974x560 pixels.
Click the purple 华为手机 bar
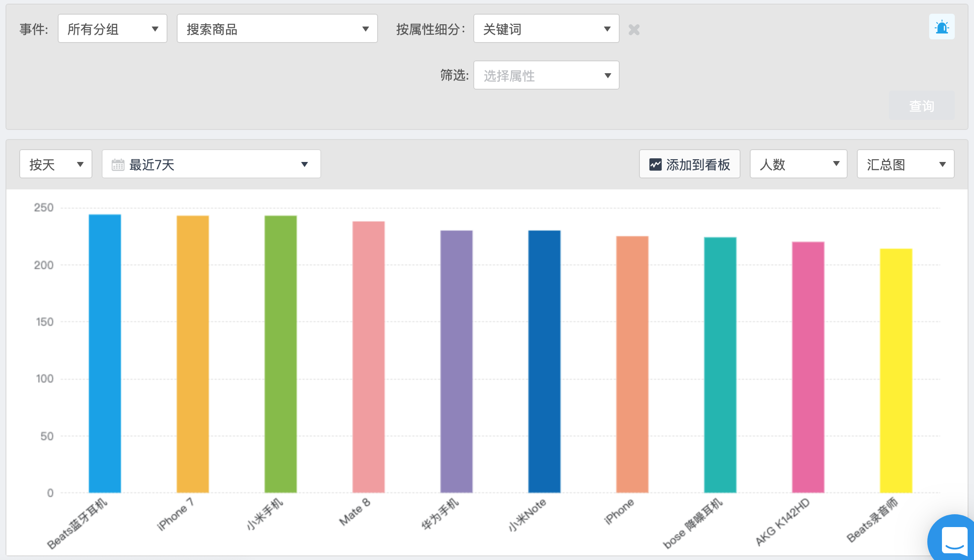tap(456, 361)
